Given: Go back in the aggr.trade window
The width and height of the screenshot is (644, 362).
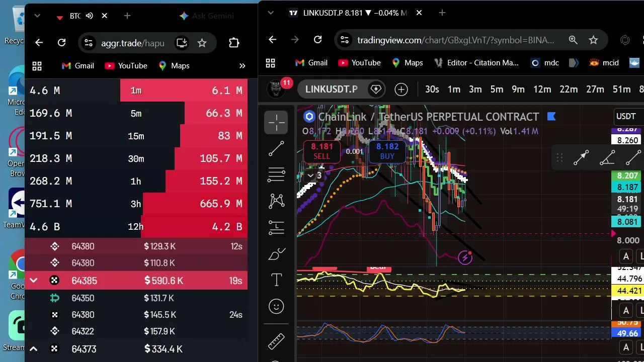Looking at the screenshot, I should [x=39, y=43].
